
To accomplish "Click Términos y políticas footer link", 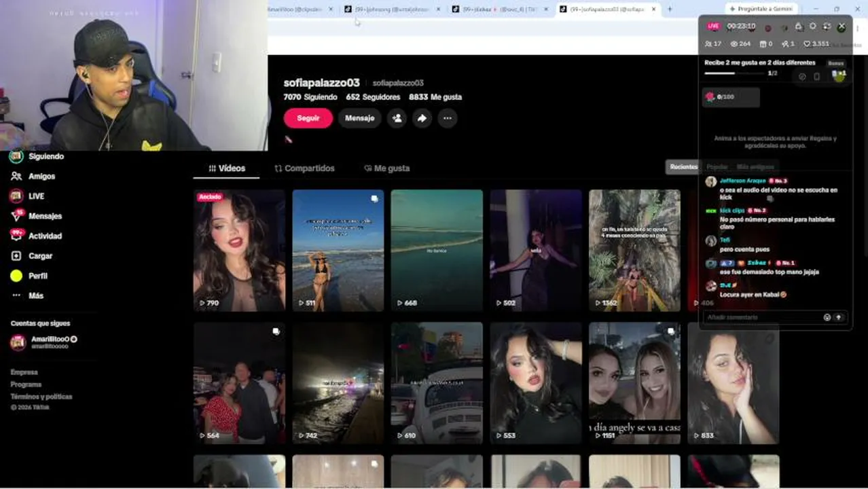I will coord(41,397).
